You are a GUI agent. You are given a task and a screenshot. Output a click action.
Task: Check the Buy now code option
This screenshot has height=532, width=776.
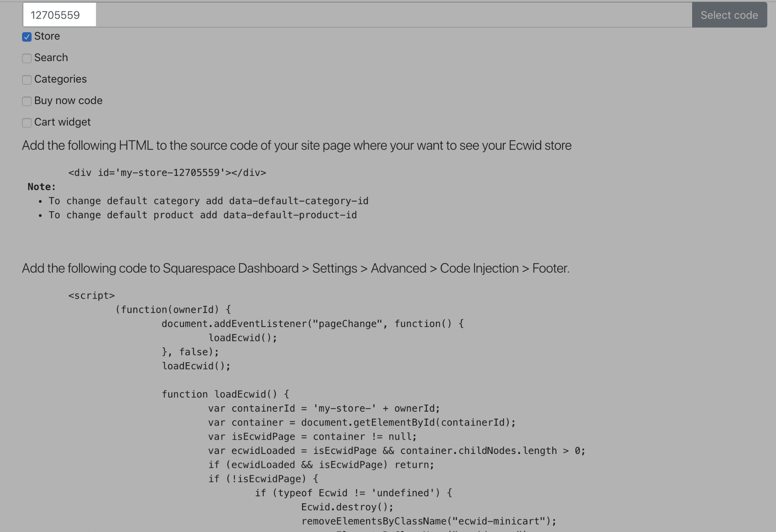tap(27, 101)
